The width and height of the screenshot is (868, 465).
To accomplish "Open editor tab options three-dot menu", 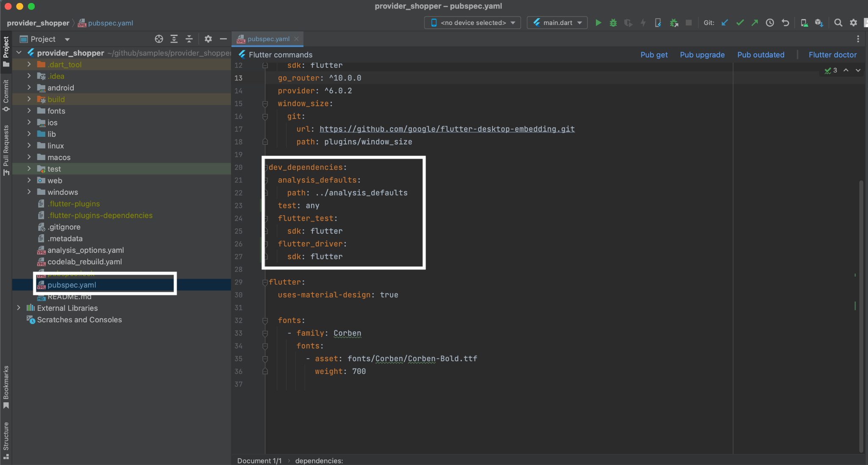I will coord(858,39).
